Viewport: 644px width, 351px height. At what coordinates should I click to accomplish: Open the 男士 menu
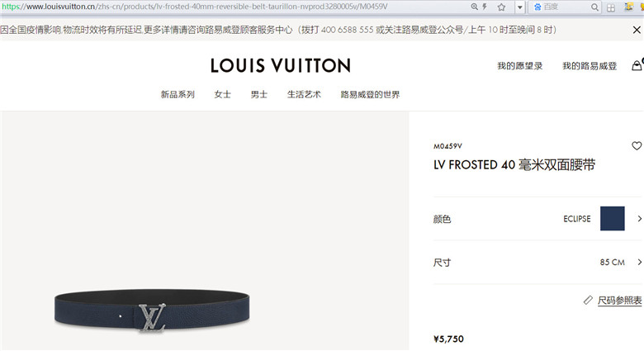(258, 94)
